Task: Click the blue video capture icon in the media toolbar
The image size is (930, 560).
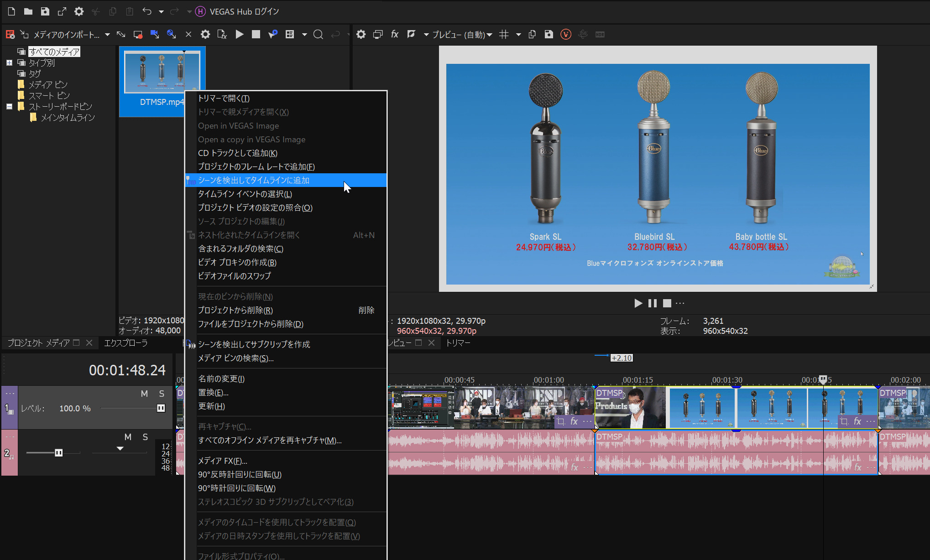Action: [155, 34]
